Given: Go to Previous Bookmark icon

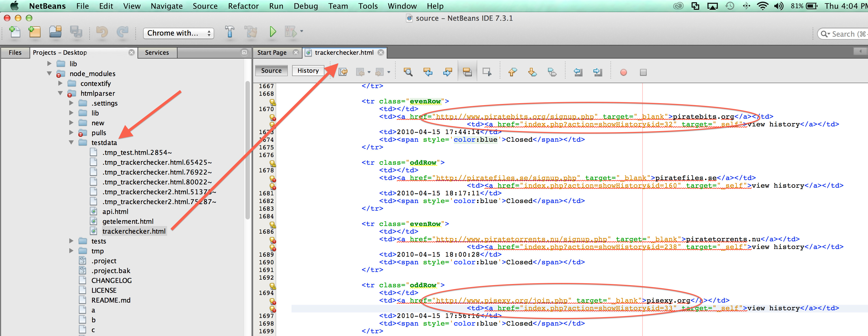Looking at the screenshot, I should [x=513, y=72].
